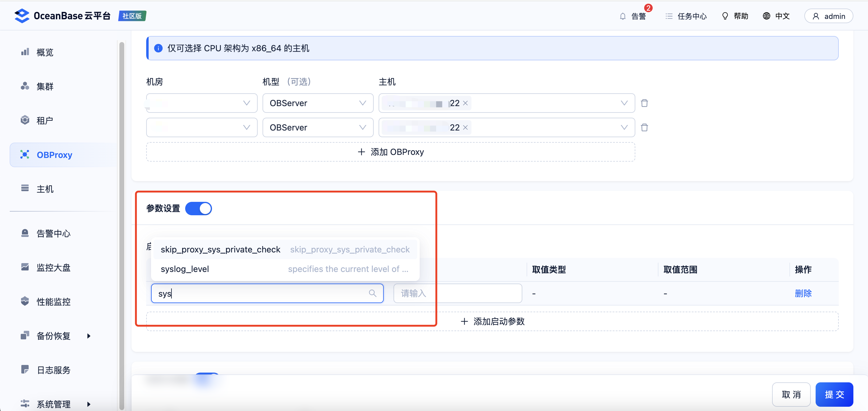The width and height of the screenshot is (868, 411).
Task: Select skip_proxy_sys_private_check option
Action: [x=285, y=249]
